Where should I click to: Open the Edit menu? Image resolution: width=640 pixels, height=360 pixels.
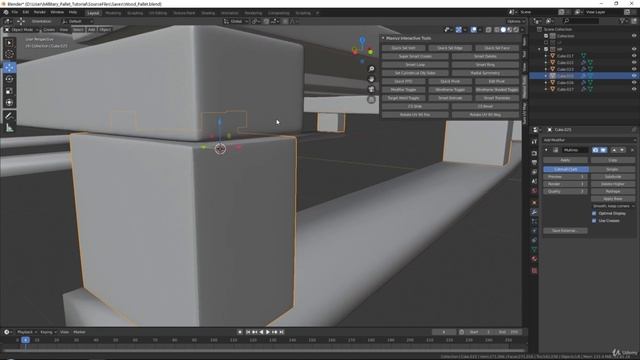point(26,12)
